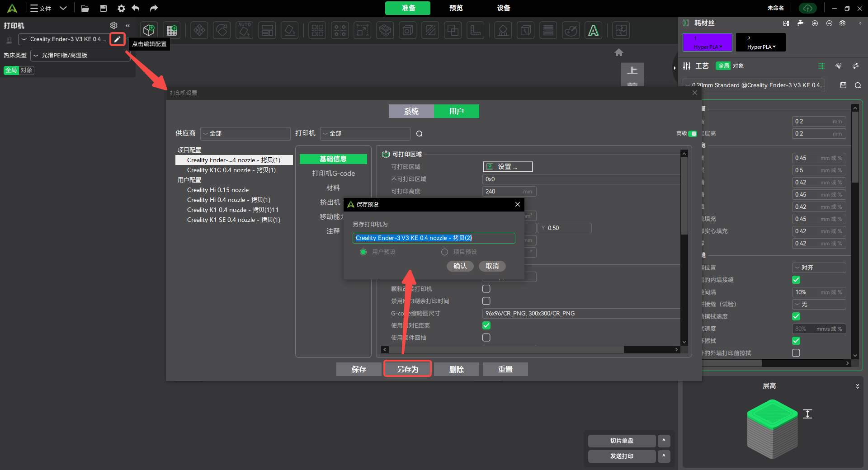Click the Text emboss 'A' tool
The height and width of the screenshot is (470, 868).
(x=593, y=30)
